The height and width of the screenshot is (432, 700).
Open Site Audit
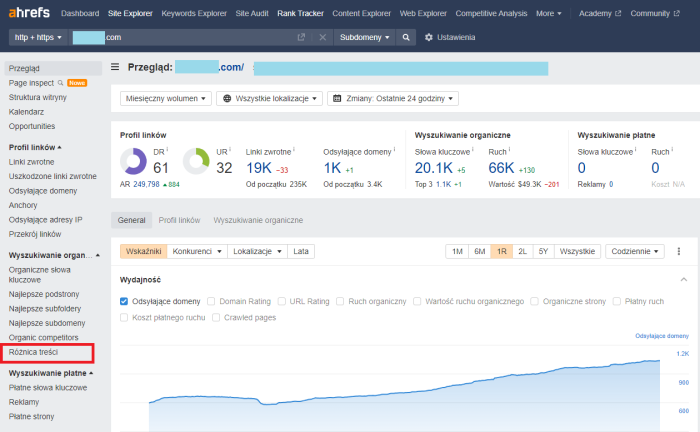(x=252, y=13)
